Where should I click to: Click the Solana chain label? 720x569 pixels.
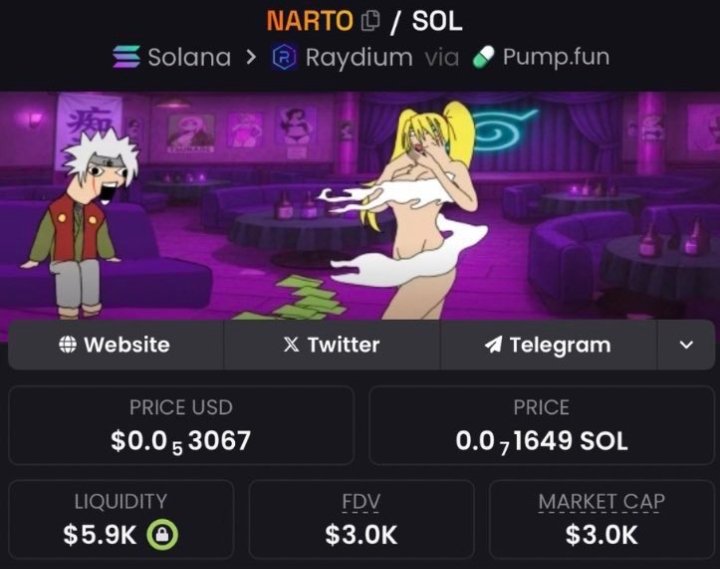pos(189,57)
